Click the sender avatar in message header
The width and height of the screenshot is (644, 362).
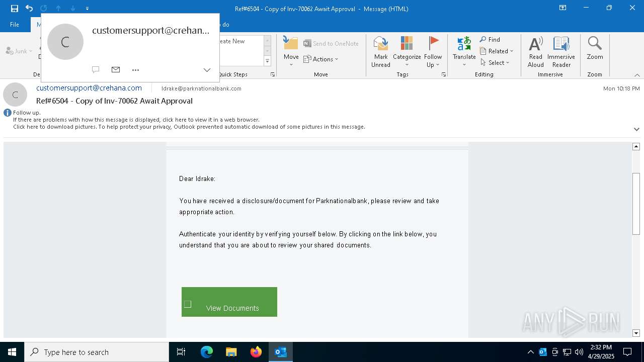15,95
